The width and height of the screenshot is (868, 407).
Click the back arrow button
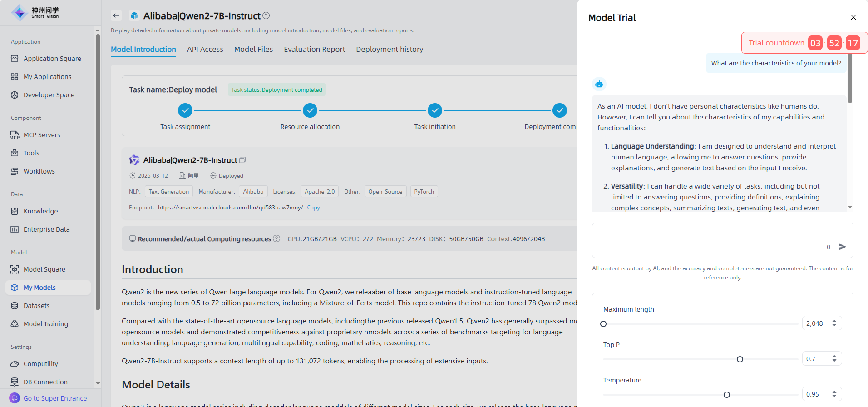pos(116,15)
